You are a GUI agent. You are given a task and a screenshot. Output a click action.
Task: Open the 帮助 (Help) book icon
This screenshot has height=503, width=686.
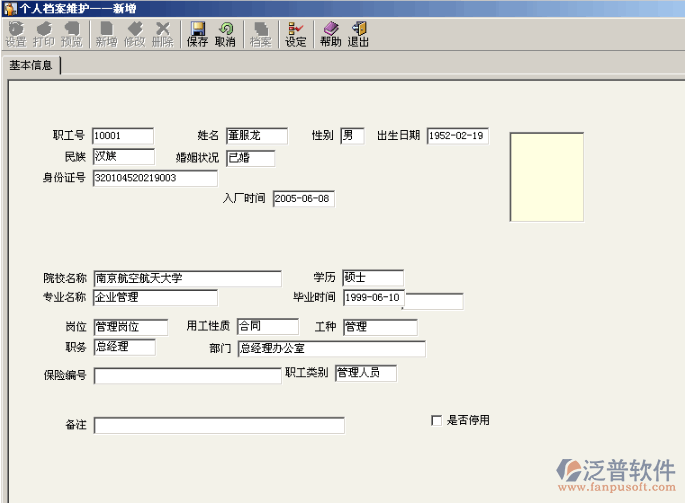coord(330,34)
